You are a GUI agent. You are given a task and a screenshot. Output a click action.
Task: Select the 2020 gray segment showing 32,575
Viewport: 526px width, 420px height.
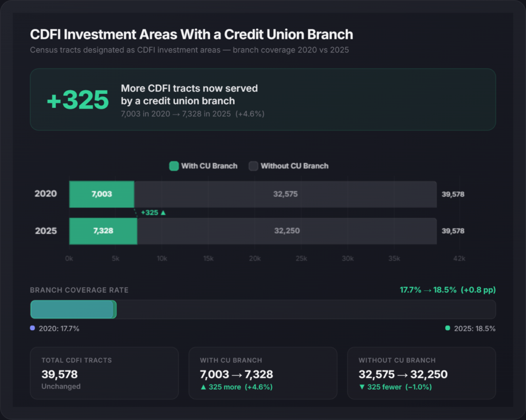click(x=286, y=194)
